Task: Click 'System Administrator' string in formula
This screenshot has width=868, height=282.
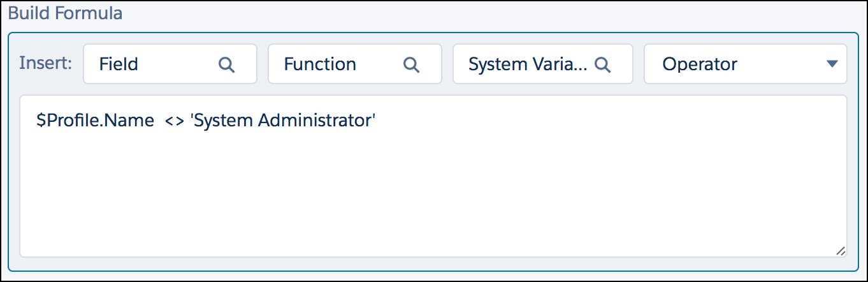Action: pos(284,121)
